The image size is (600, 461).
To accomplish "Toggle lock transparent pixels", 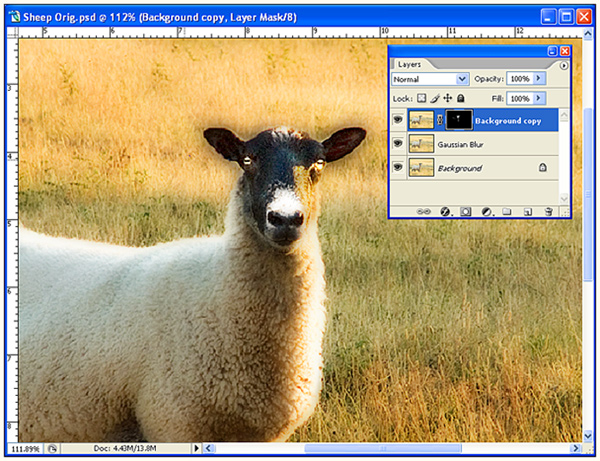I will click(421, 98).
